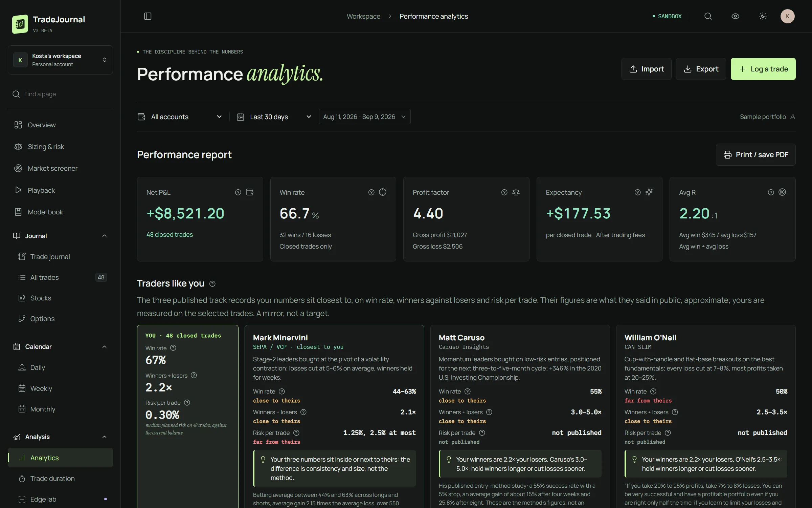Click help icon next to your Win rate
Viewport: 812px width, 508px height.
pyautogui.click(x=173, y=348)
